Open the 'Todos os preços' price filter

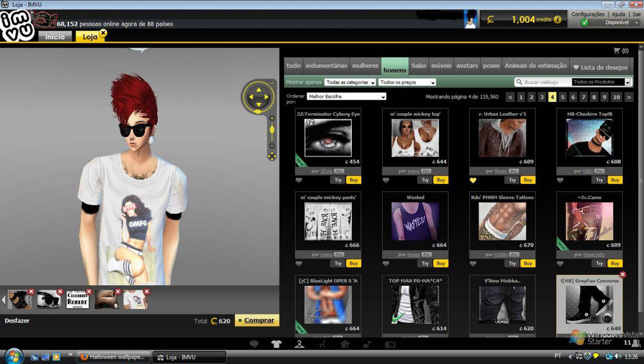point(407,82)
